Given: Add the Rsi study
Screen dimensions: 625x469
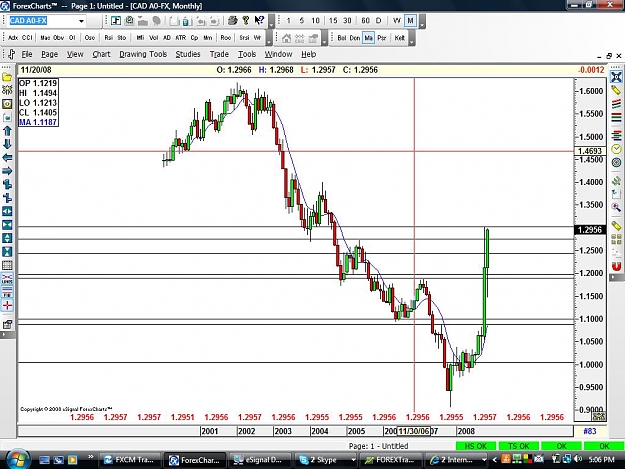Looking at the screenshot, I should coord(108,38).
